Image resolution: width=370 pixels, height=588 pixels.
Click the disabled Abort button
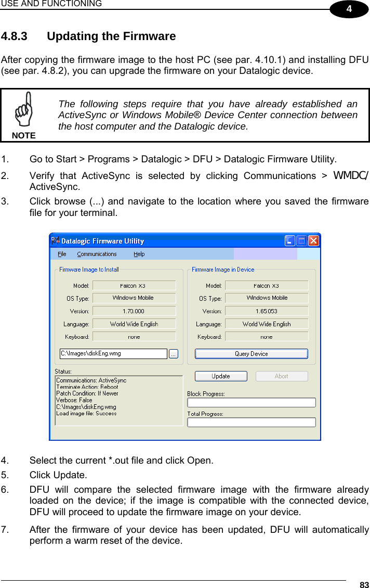pos(282,376)
